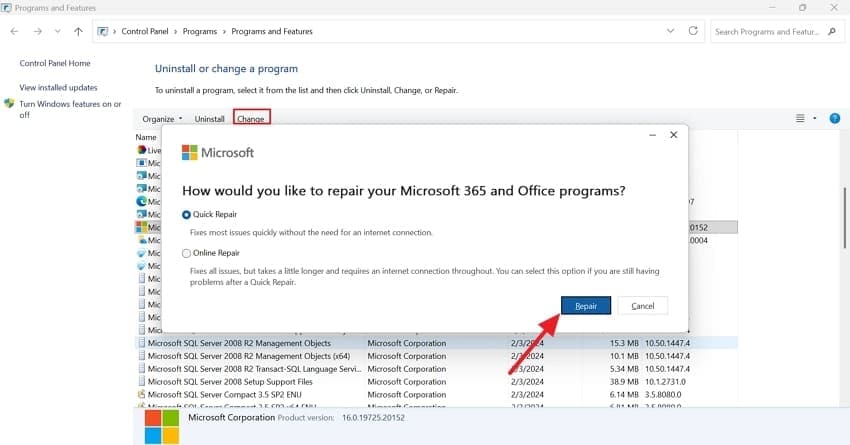Click Control Panel in breadcrumb path
Image resolution: width=850 pixels, height=445 pixels.
point(145,31)
